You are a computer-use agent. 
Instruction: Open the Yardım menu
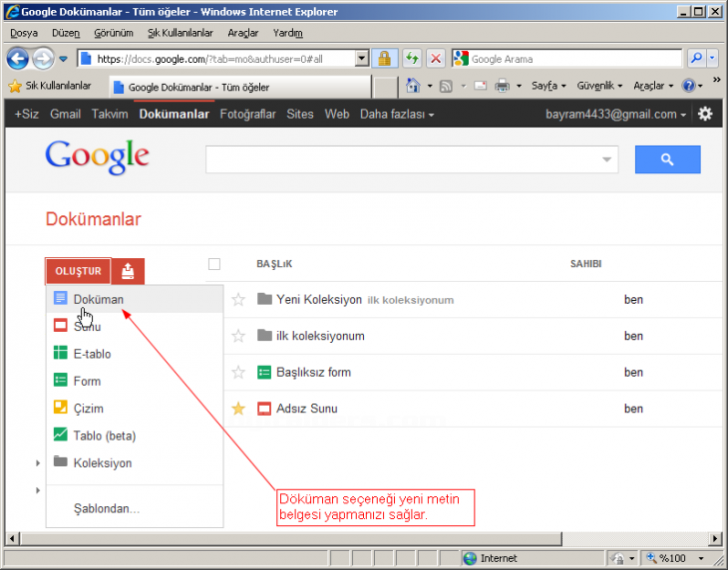point(287,33)
